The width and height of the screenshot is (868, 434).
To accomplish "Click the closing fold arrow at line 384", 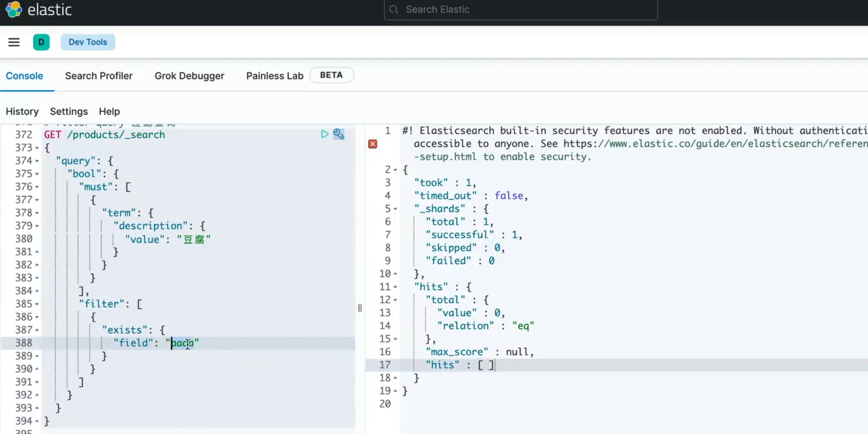I will [37, 291].
